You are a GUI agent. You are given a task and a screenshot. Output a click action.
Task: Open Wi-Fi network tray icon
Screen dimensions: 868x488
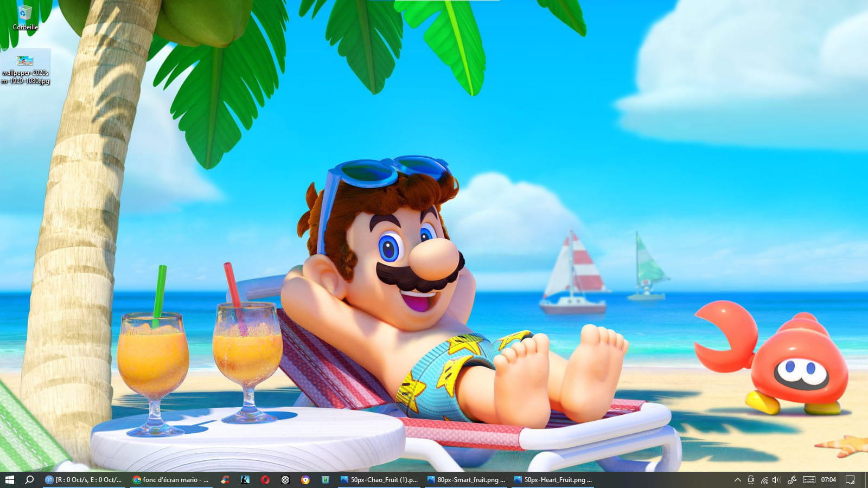764,479
